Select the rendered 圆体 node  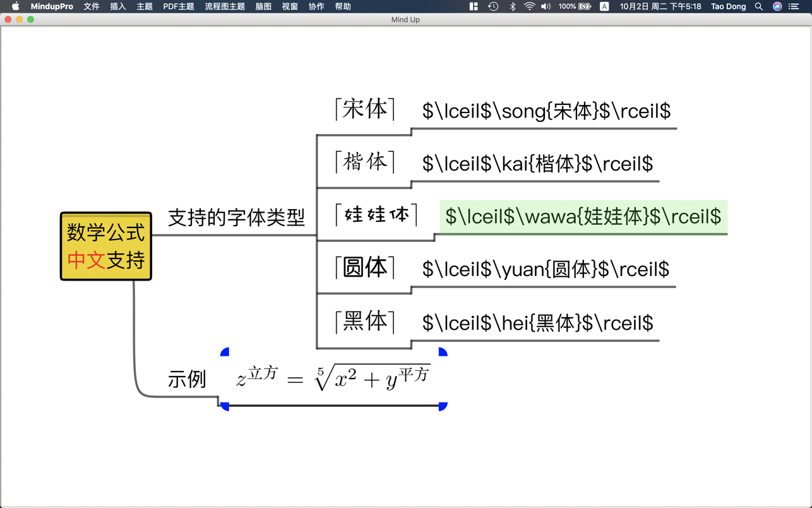coord(365,268)
